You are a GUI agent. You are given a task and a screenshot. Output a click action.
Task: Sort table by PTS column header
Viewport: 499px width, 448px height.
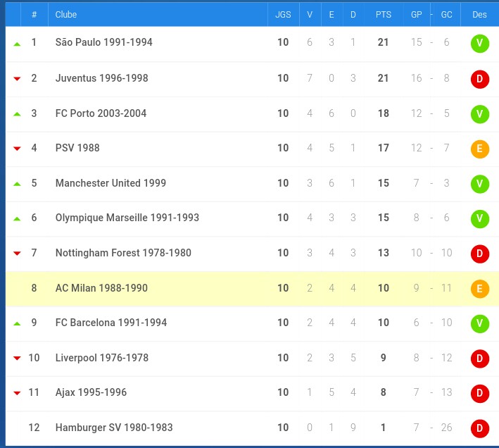pos(383,15)
